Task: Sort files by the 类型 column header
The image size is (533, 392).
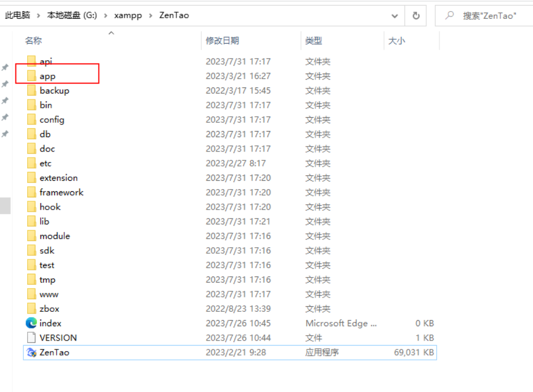Action: [x=313, y=41]
